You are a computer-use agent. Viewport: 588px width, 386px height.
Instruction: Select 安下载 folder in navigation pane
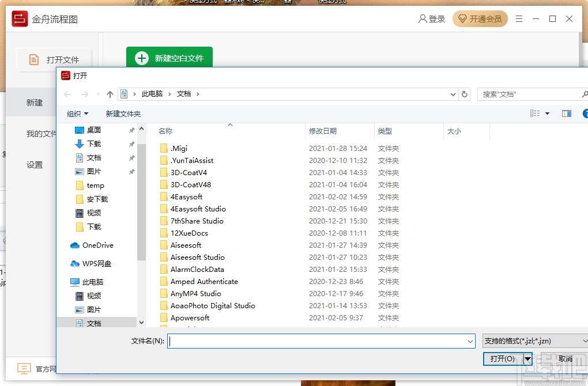(x=97, y=199)
